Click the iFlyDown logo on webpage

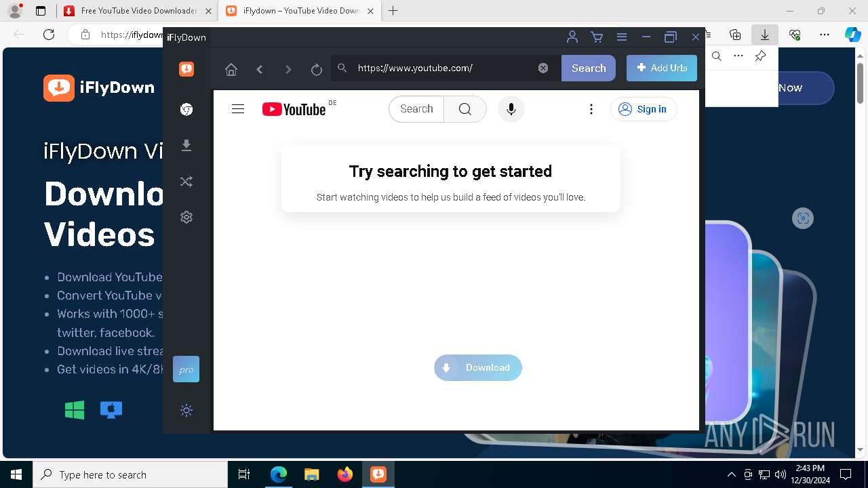pyautogui.click(x=99, y=87)
